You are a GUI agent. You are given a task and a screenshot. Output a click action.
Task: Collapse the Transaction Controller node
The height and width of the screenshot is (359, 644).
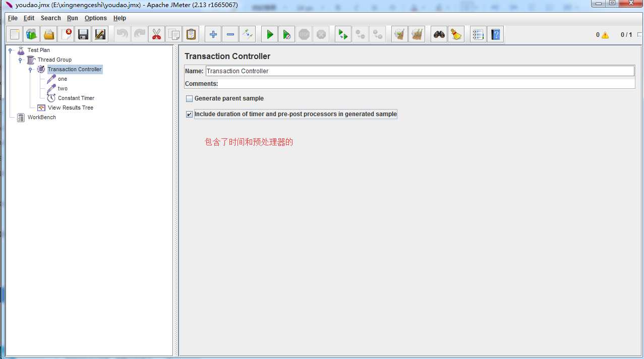(x=30, y=69)
